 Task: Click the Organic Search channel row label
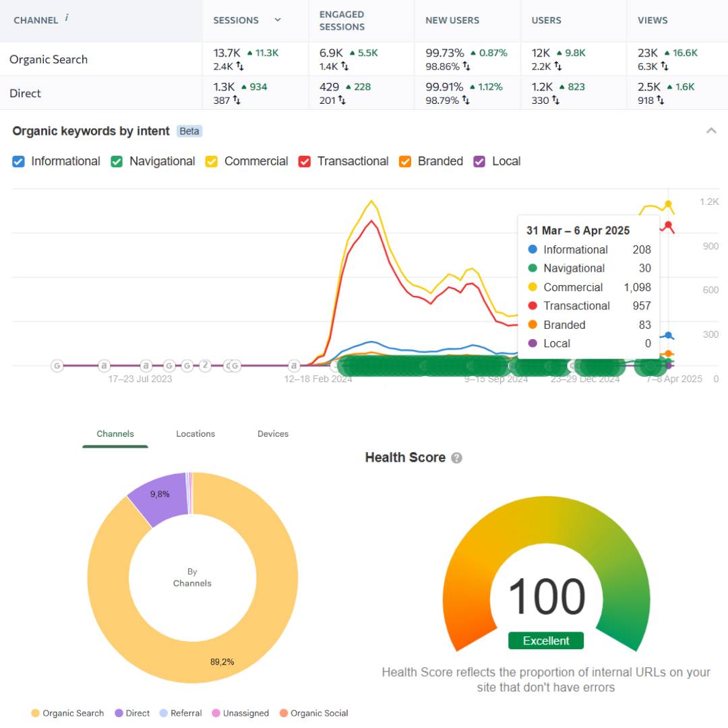click(x=49, y=59)
